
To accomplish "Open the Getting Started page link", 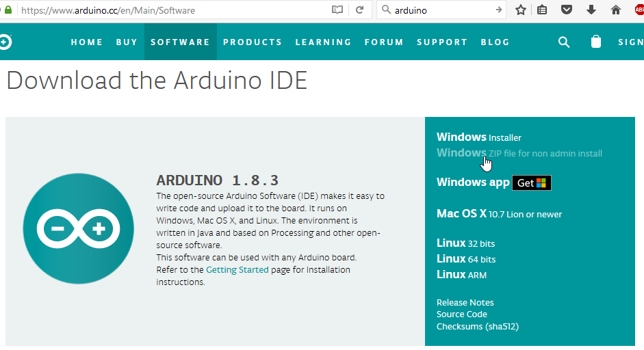I will pos(237,270).
